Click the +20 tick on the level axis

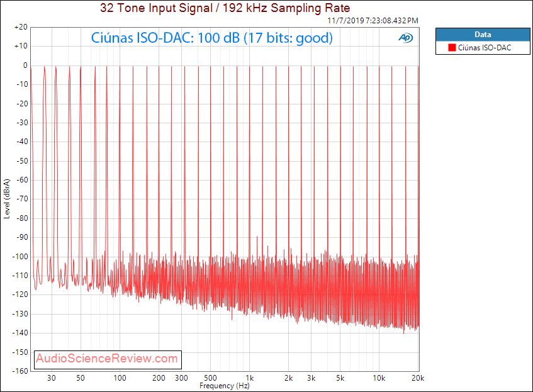click(21, 27)
